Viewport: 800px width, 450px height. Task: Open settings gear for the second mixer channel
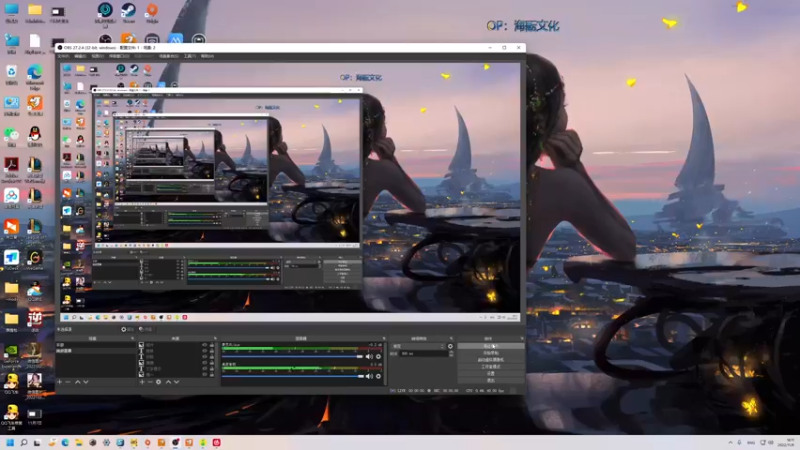coord(378,376)
